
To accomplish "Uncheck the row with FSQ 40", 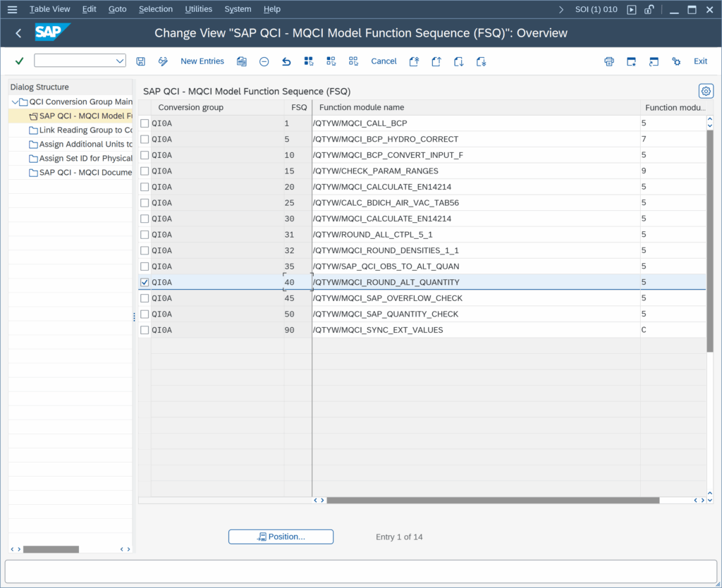I will (145, 282).
